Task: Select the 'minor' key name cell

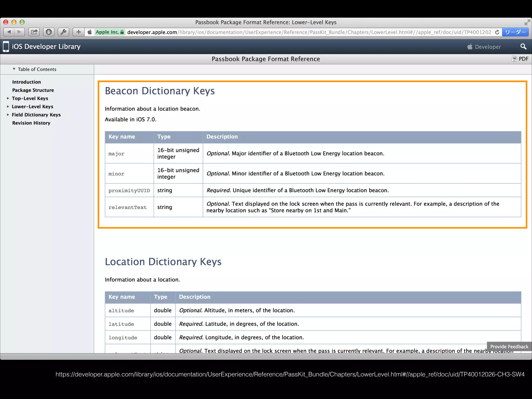Action: coord(129,174)
